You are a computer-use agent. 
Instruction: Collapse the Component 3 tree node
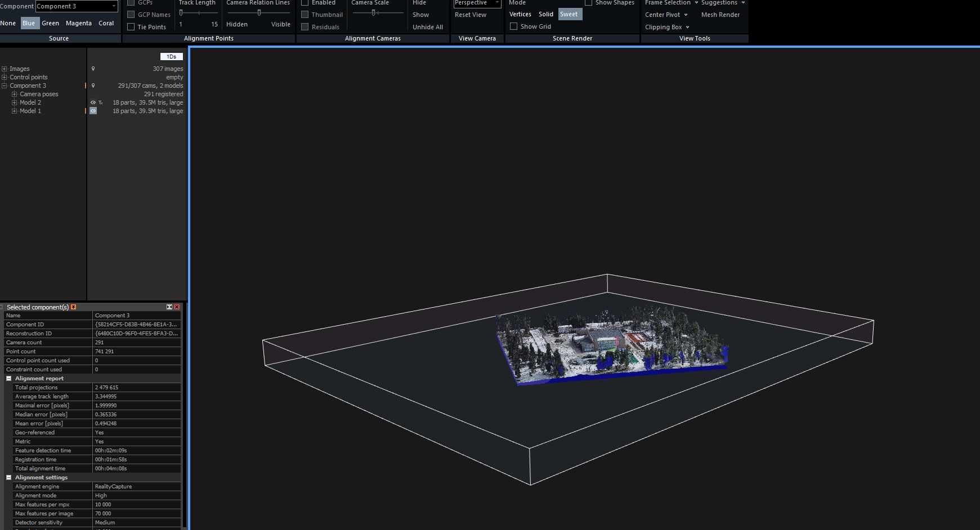[5, 86]
